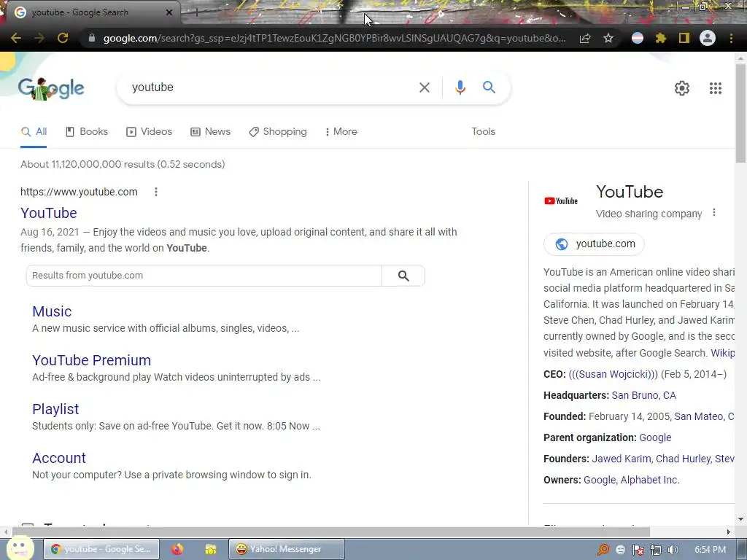Open the Playlist sitelink
The height and width of the screenshot is (560, 747).
(x=55, y=409)
